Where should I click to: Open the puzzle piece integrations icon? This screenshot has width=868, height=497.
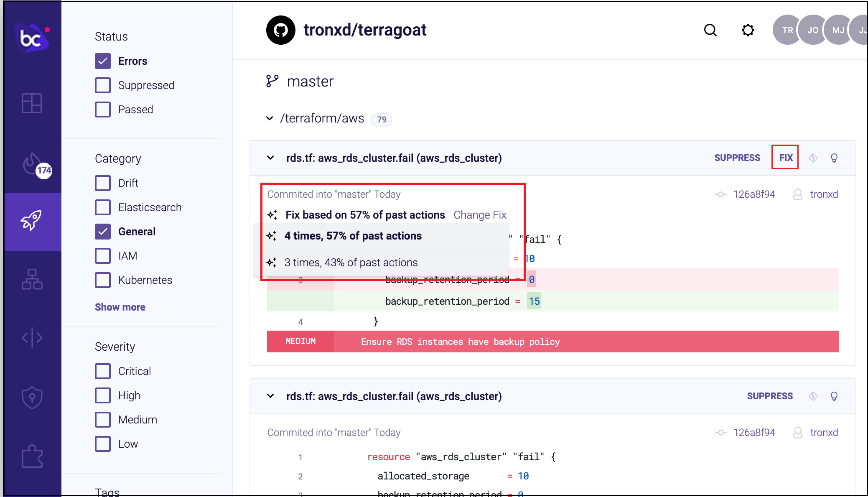pos(32,456)
